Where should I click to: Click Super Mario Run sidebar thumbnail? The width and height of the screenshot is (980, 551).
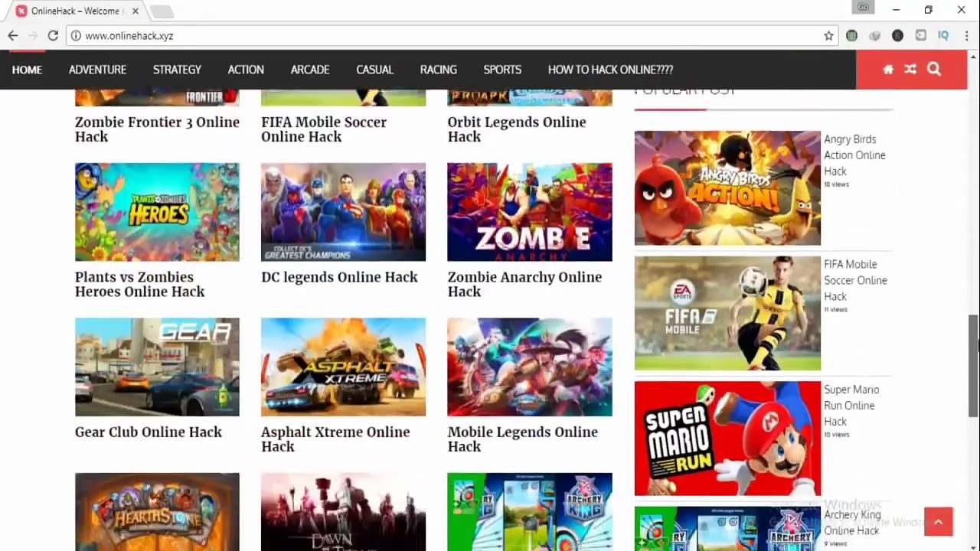(727, 439)
